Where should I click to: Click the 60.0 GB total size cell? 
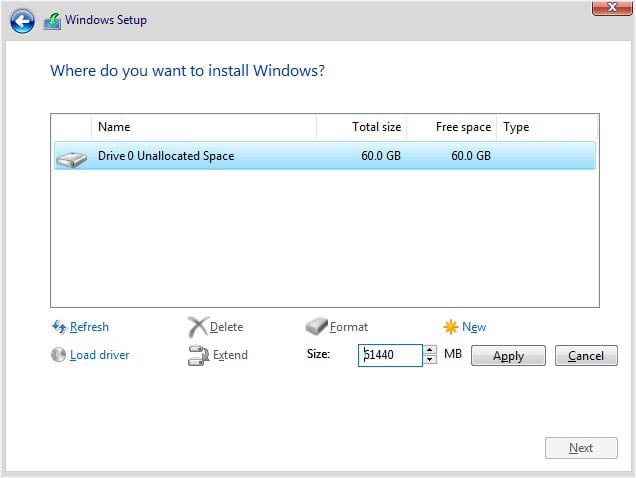coord(381,156)
